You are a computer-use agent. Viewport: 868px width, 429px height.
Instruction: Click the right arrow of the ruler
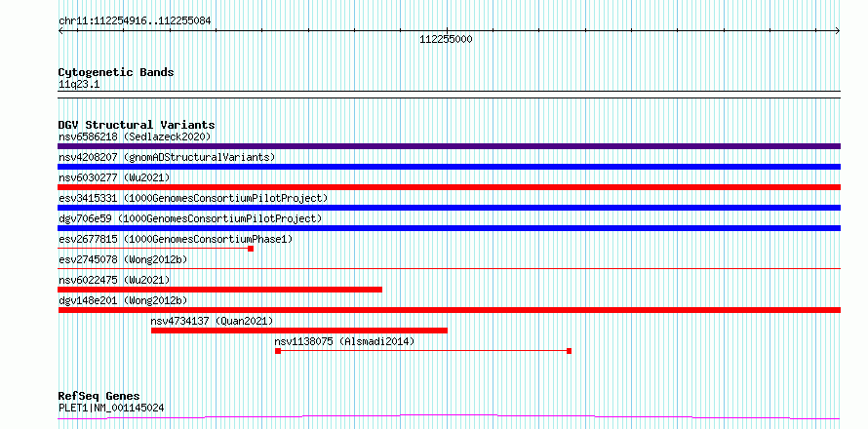838,31
